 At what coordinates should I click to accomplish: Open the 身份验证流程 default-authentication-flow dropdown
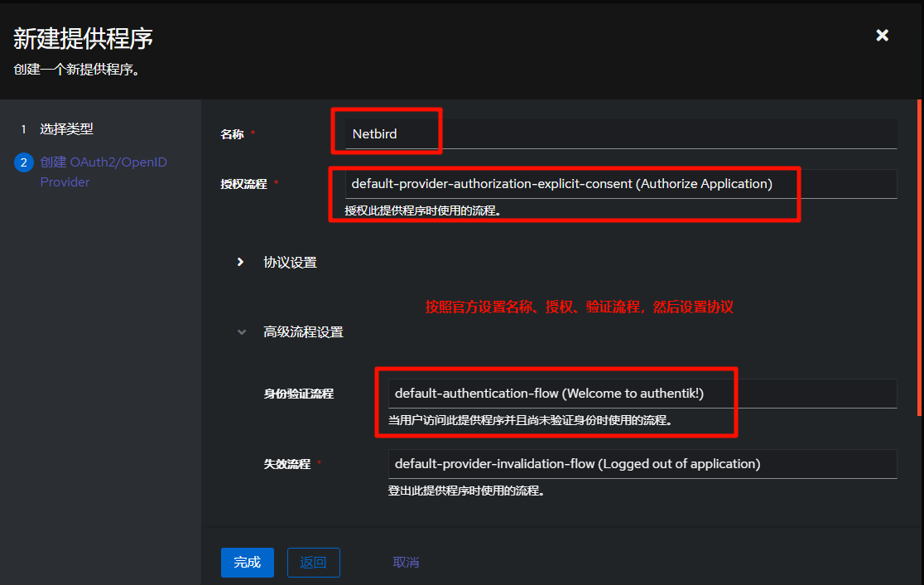642,394
